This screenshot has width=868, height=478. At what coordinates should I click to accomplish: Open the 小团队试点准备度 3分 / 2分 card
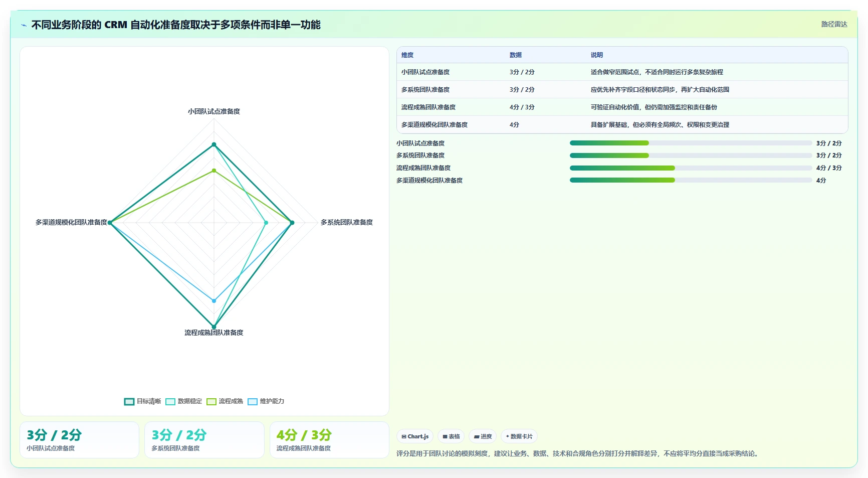click(79, 440)
